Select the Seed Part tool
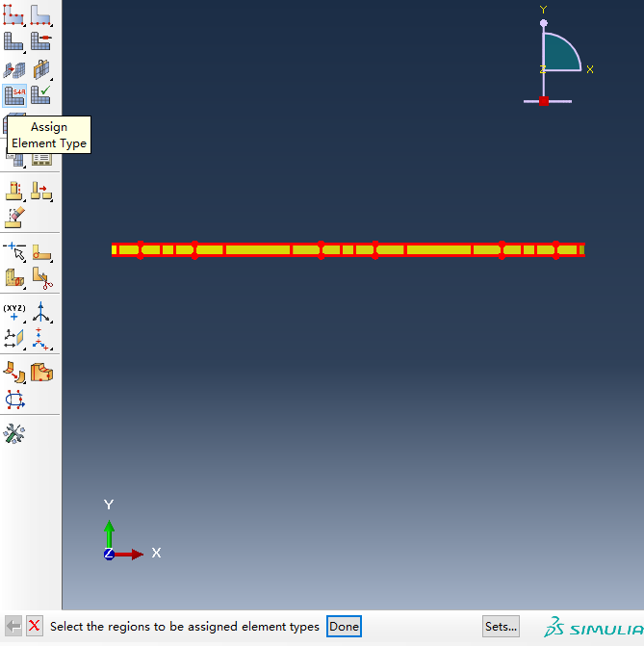The height and width of the screenshot is (646, 644). point(14,14)
